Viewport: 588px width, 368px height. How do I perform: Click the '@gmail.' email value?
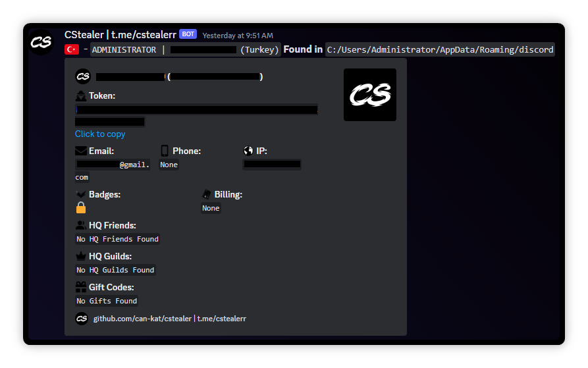pyautogui.click(x=113, y=165)
